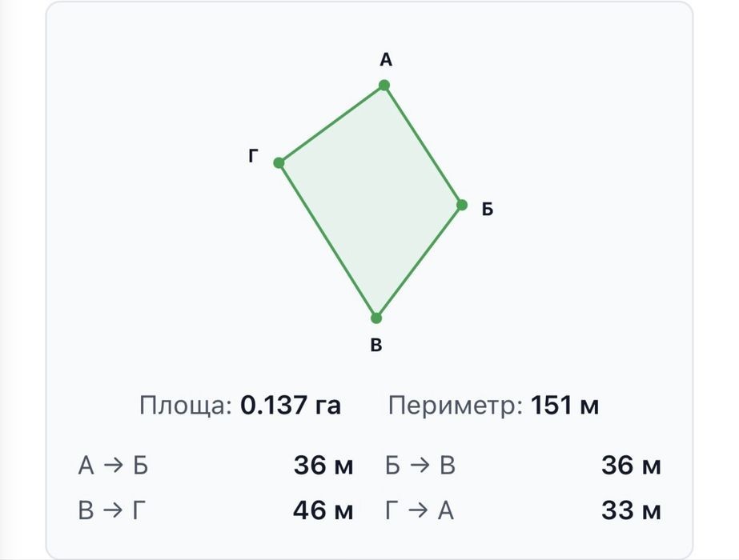Select the Б → В side row

(x=523, y=466)
